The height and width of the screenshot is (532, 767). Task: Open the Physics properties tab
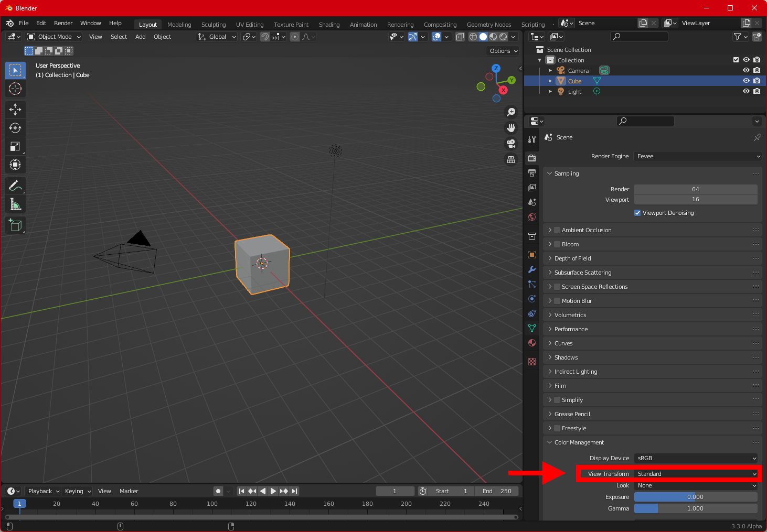532,299
